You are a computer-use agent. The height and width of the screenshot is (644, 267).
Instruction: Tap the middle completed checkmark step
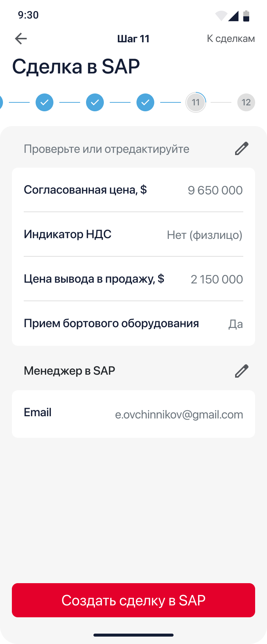click(x=95, y=102)
